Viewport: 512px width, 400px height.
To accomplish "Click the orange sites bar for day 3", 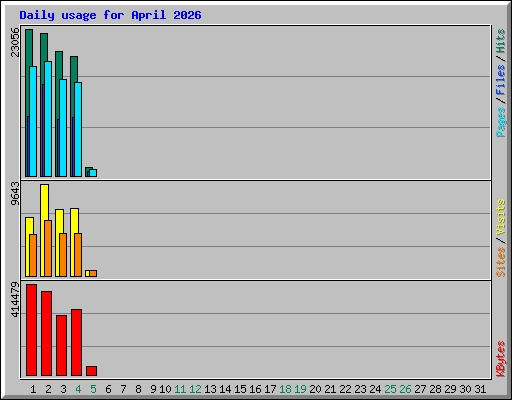I will point(63,255).
